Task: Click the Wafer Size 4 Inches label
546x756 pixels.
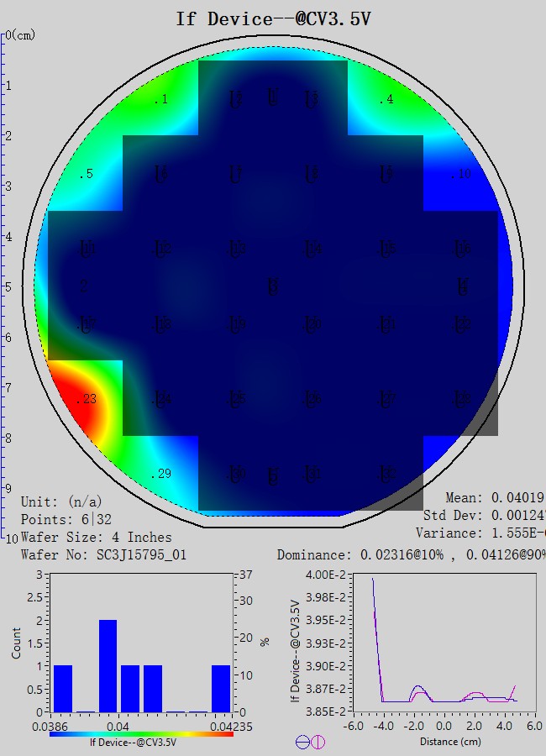Action: [96, 537]
